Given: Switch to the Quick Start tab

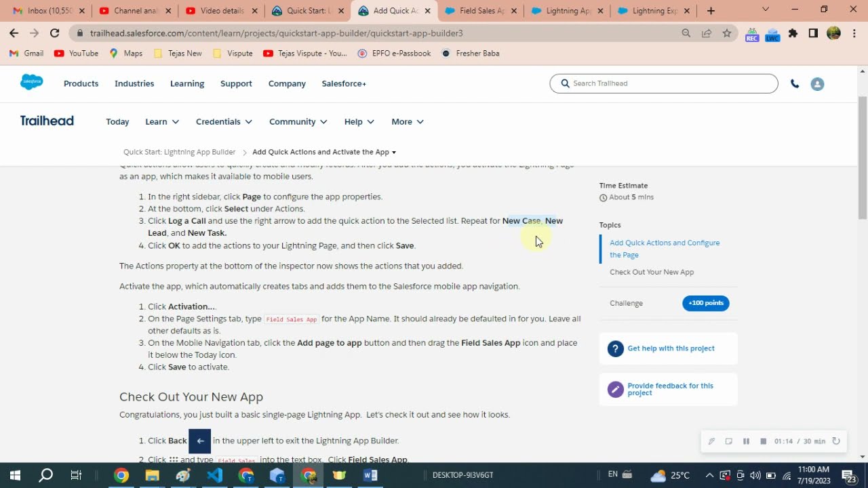Looking at the screenshot, I should [307, 11].
